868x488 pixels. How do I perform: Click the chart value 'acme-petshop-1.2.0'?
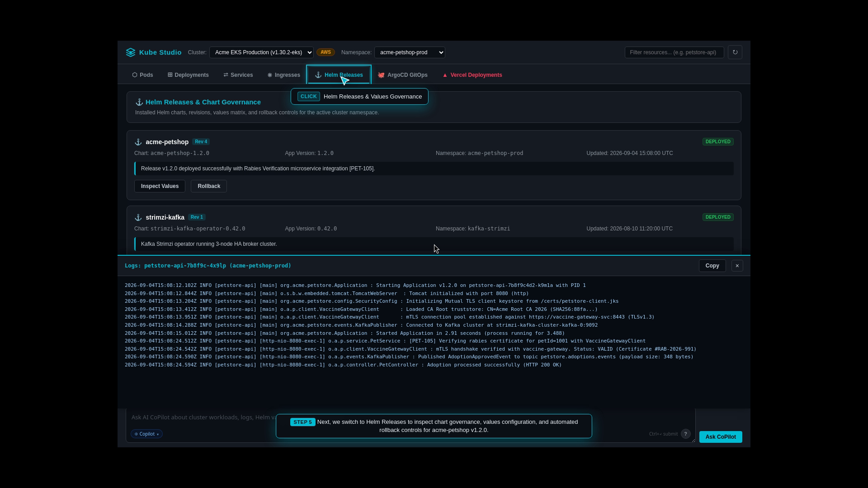pos(180,153)
